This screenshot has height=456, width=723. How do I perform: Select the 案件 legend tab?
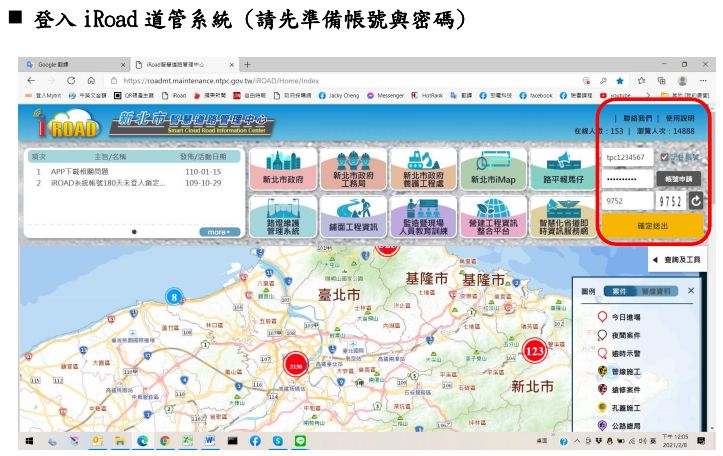tap(619, 291)
